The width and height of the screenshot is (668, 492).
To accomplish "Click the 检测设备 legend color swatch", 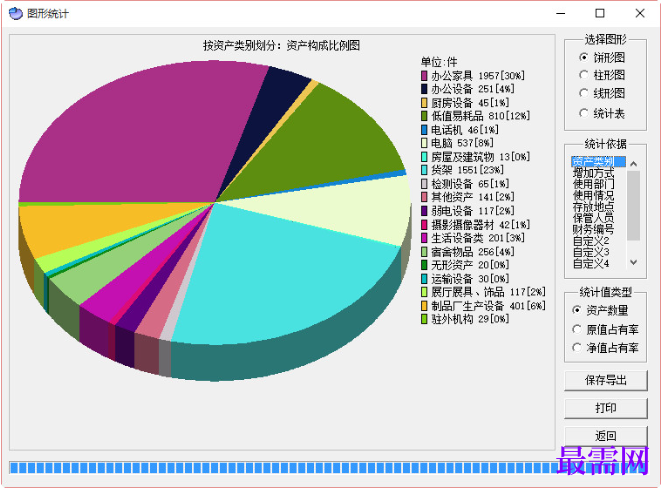I will (424, 184).
